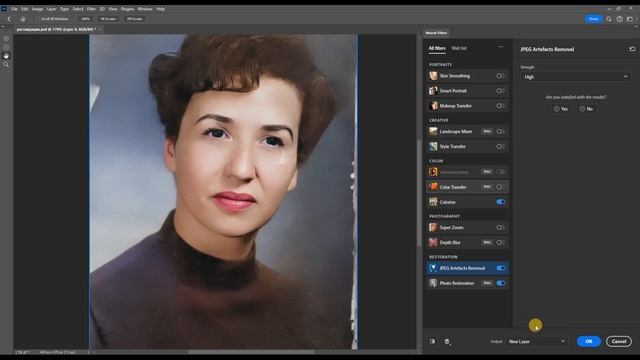Toggle the preview changes icon at bottom

coord(432,341)
